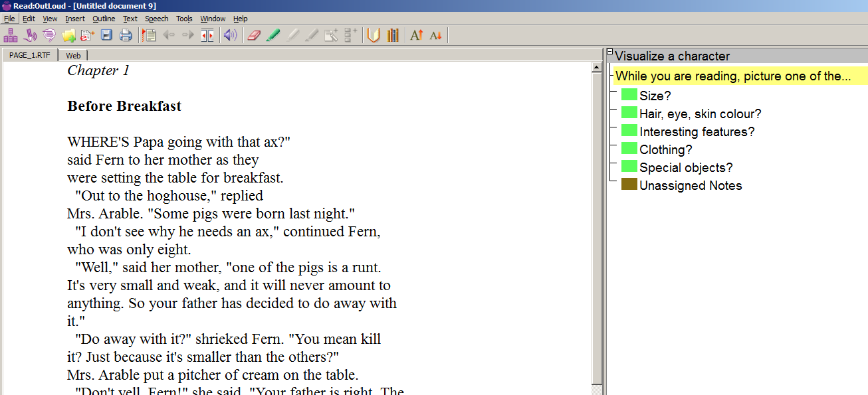Click the speaker Read Aloud icon
Image resolution: width=868 pixels, height=395 pixels.
pos(230,35)
